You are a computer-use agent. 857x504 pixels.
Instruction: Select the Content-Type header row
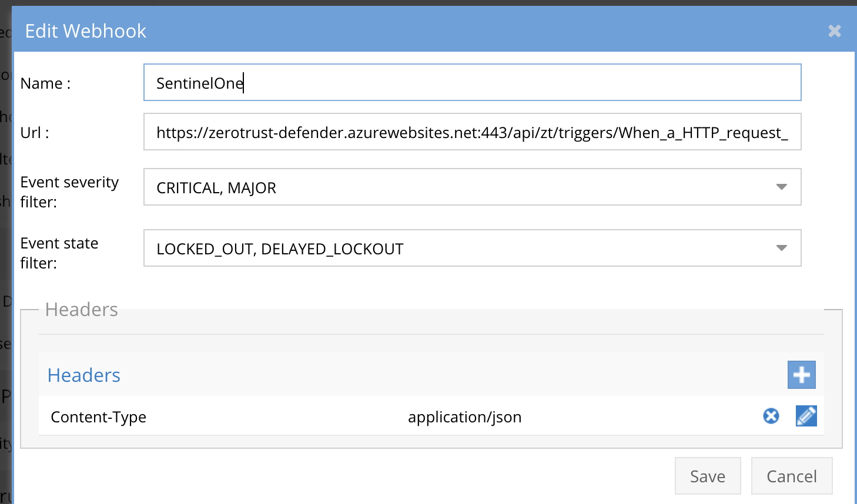pos(98,416)
